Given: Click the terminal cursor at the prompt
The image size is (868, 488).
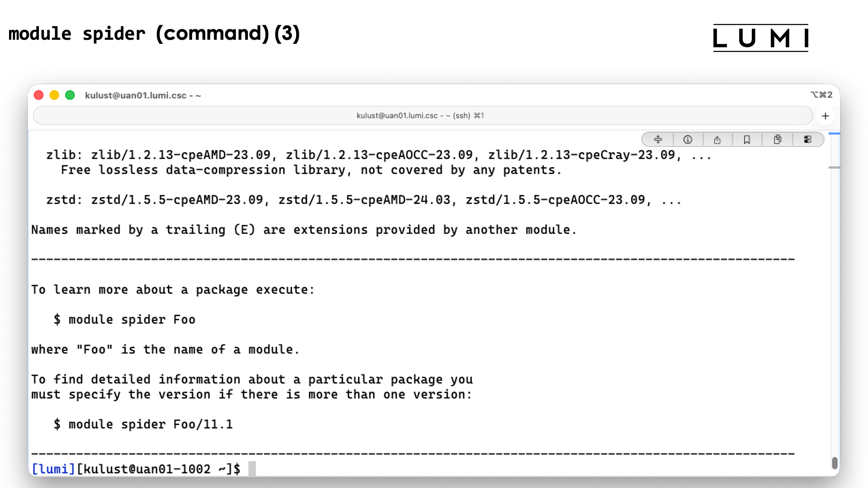Looking at the screenshot, I should click(252, 469).
